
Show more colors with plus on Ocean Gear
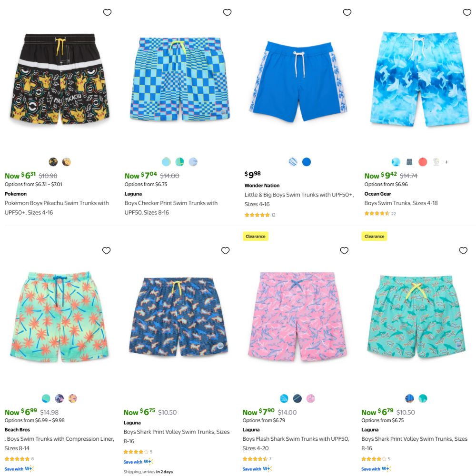click(x=446, y=162)
